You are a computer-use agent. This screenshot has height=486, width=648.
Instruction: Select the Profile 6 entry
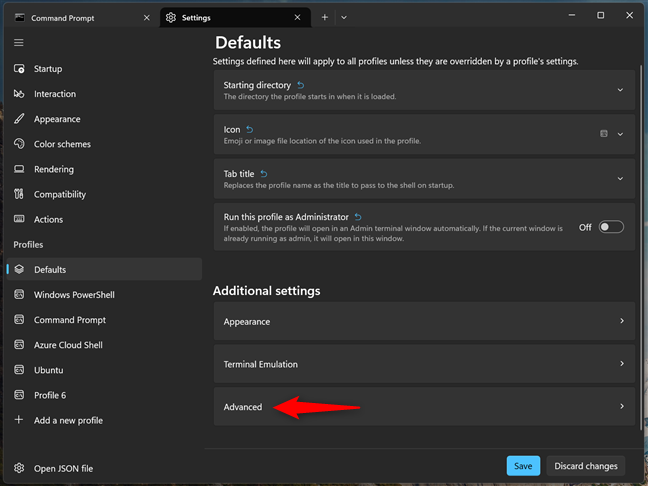click(x=104, y=395)
